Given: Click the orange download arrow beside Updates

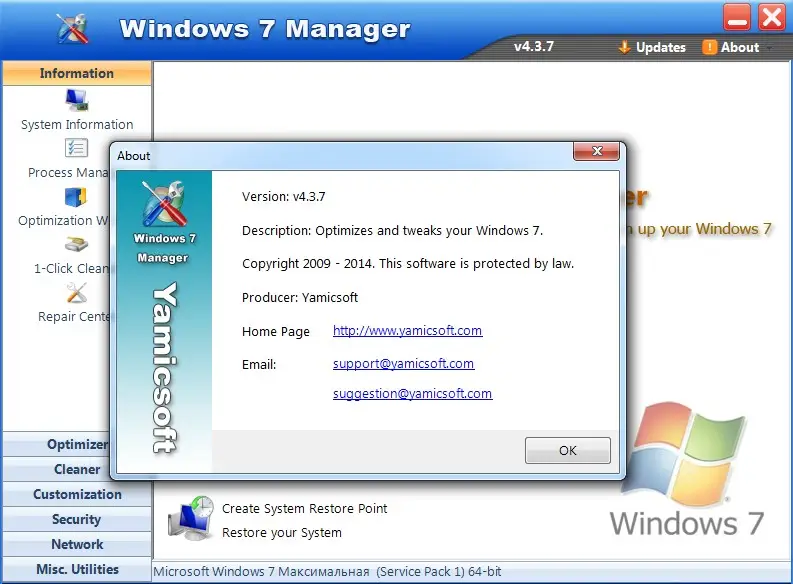Looking at the screenshot, I should coord(624,47).
